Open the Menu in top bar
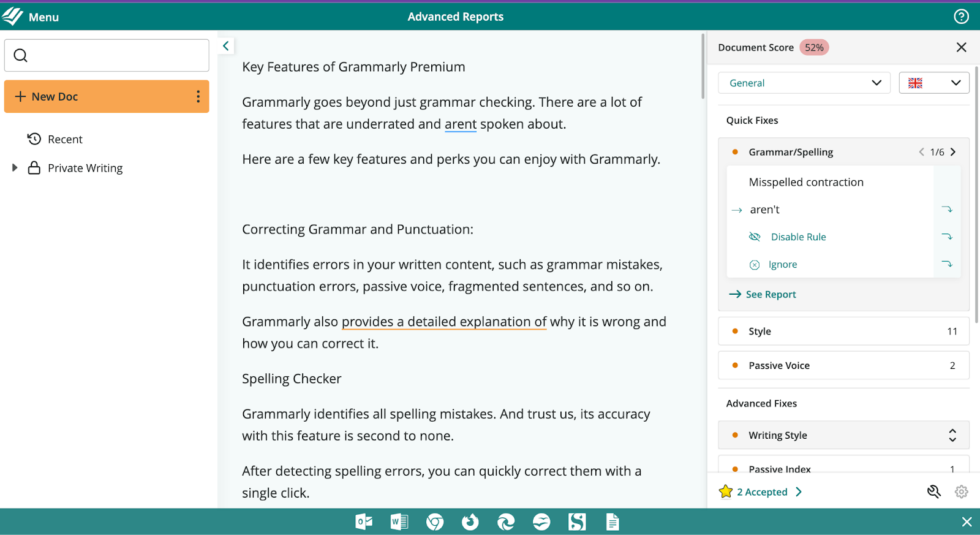Image resolution: width=980 pixels, height=535 pixels. [x=43, y=17]
